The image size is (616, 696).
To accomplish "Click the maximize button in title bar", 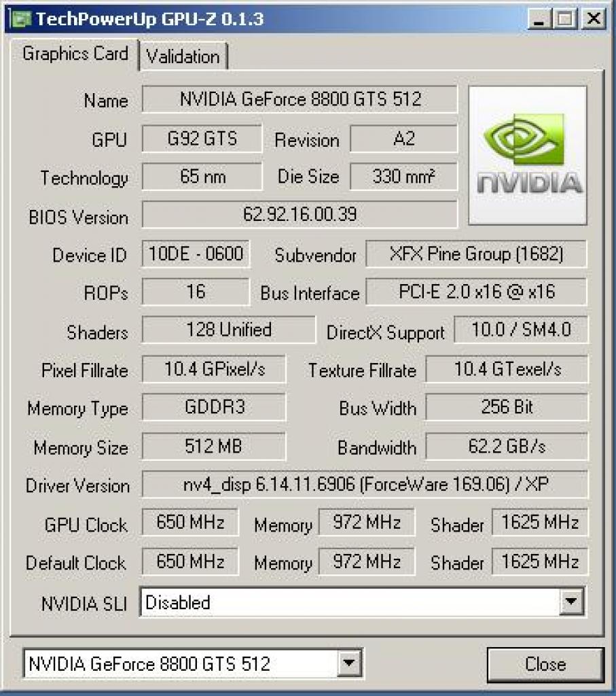I will (x=565, y=19).
